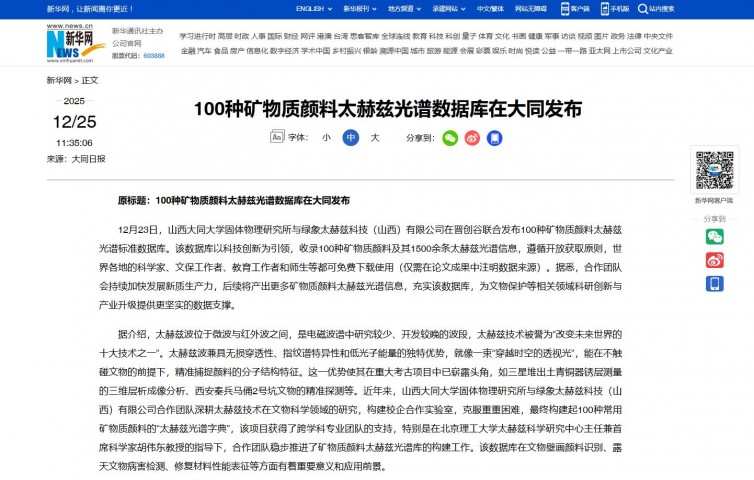Screen dimensions: 754x480
Task: Click the WeChat share icon under the headline
Action: tap(450, 138)
